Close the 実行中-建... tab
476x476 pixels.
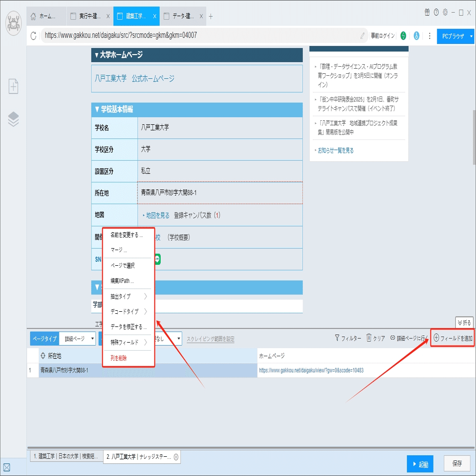108,16
